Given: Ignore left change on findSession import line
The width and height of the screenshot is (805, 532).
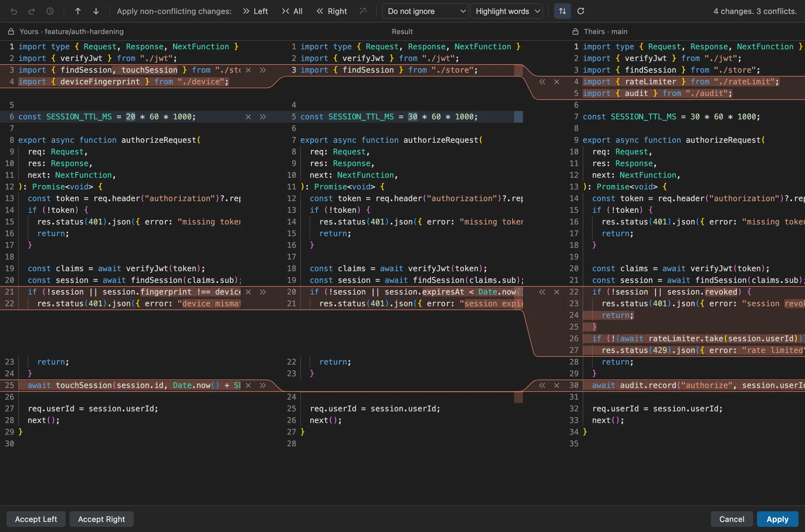Looking at the screenshot, I should [248, 70].
